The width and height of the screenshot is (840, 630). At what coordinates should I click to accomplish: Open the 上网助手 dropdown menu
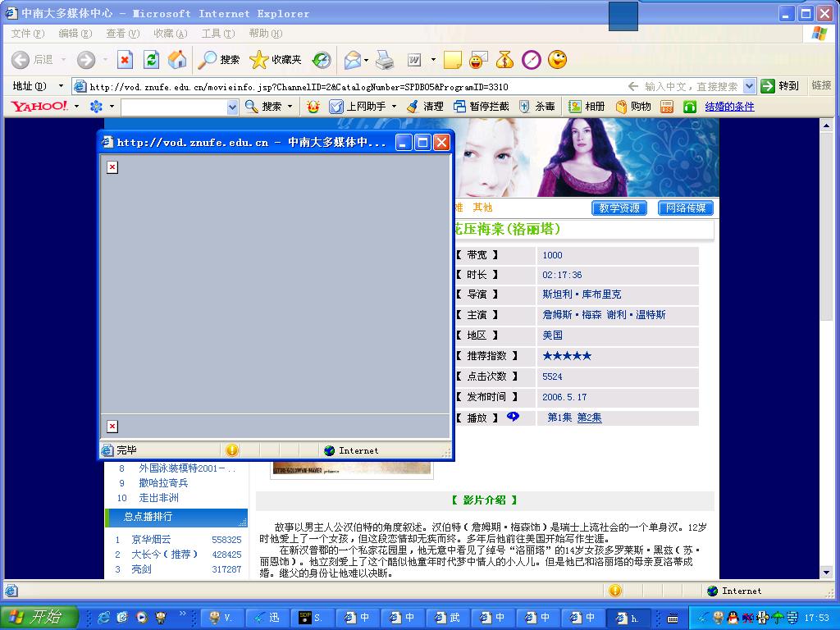394,107
